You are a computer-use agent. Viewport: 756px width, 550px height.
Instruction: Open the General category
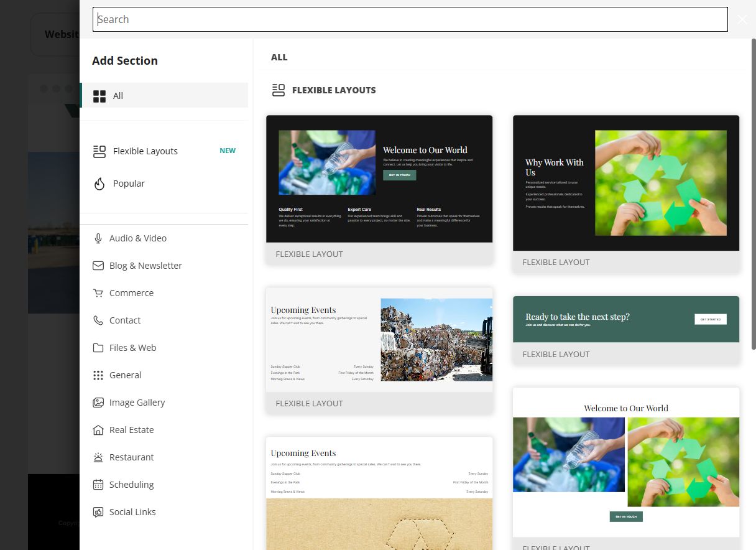click(x=126, y=375)
